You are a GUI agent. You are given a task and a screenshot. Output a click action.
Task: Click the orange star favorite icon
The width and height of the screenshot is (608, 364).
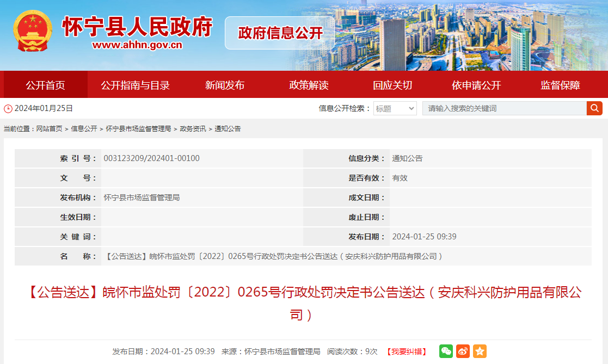[480, 351]
